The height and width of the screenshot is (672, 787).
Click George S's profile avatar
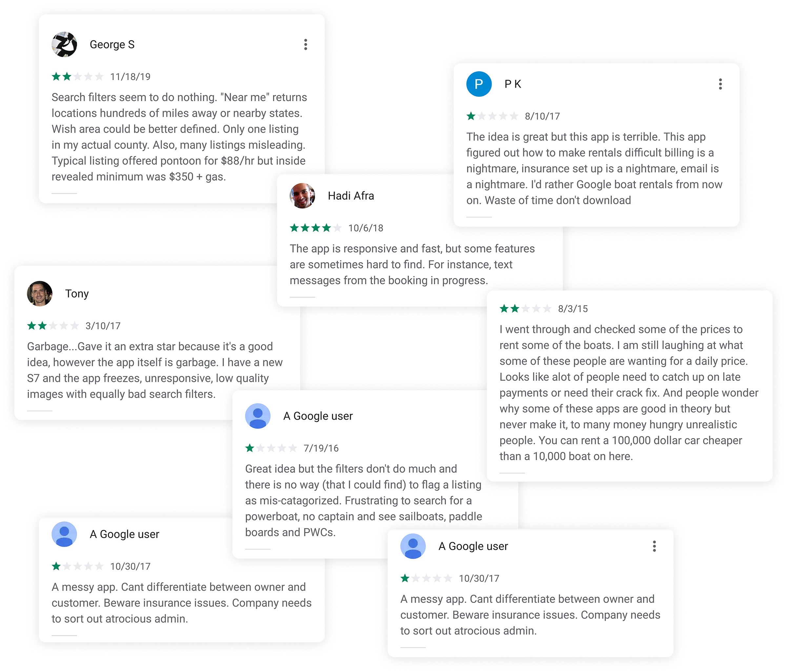tap(64, 45)
